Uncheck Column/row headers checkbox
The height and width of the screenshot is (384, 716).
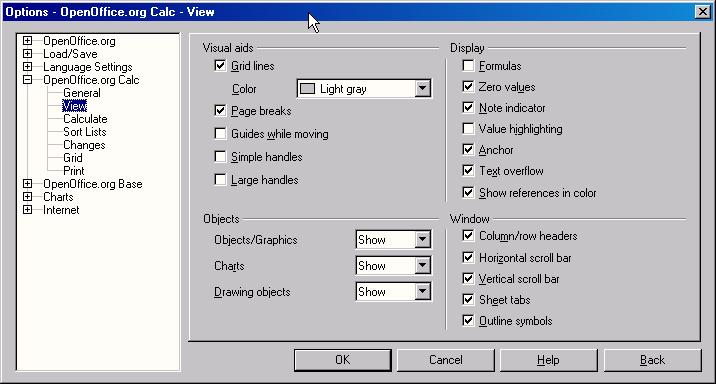[x=468, y=235]
